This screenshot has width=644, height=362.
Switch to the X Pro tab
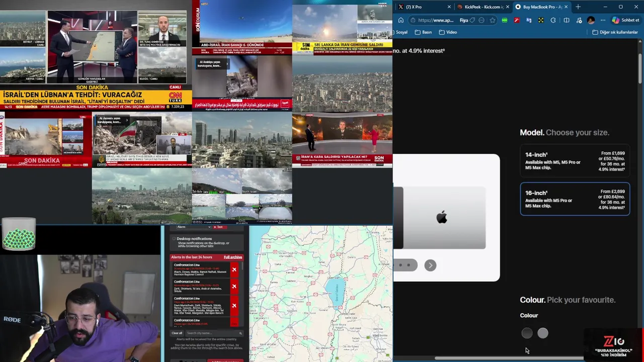[x=424, y=7]
